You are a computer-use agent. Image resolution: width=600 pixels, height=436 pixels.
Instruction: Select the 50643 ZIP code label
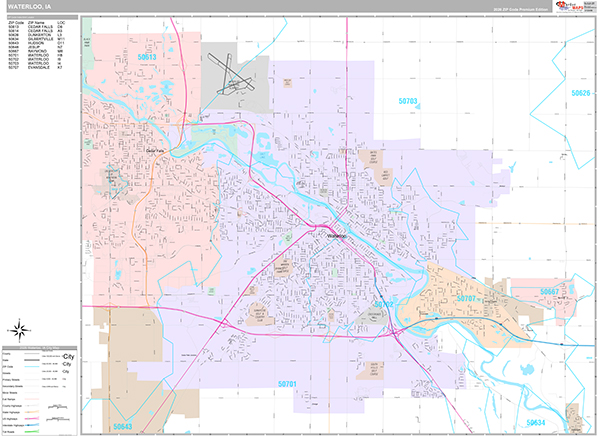[x=122, y=426]
